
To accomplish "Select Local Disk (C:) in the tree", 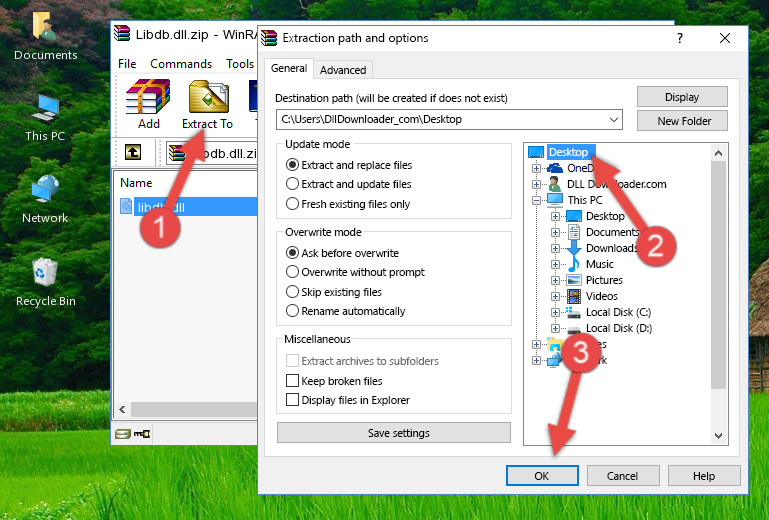I will (x=618, y=312).
